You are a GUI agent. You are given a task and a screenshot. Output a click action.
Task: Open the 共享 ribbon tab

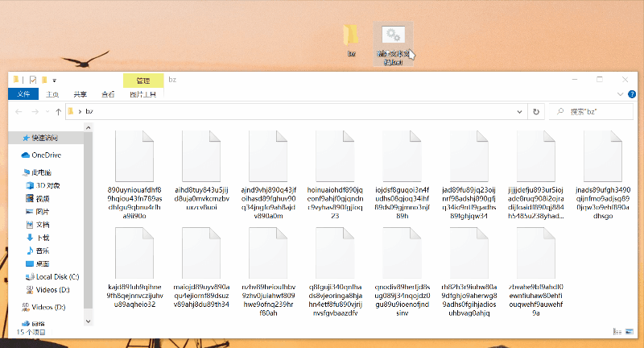pyautogui.click(x=80, y=93)
